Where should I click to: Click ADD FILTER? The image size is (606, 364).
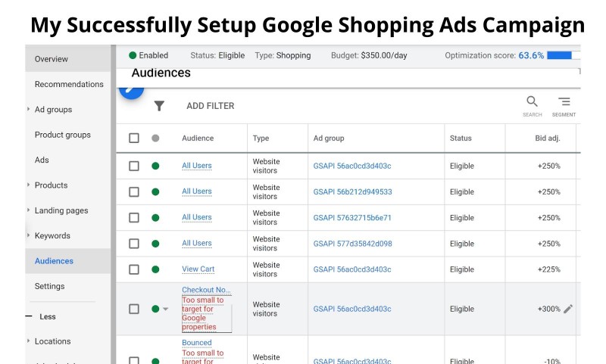[x=211, y=106]
